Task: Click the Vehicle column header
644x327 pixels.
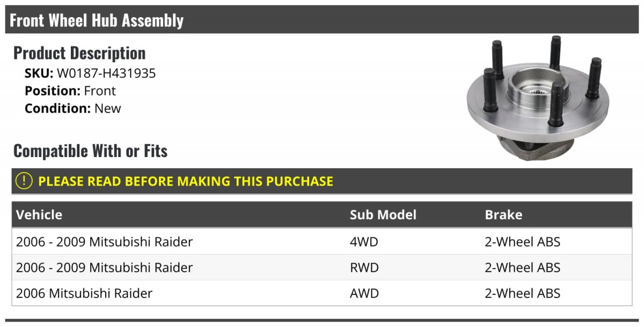Action: click(39, 214)
